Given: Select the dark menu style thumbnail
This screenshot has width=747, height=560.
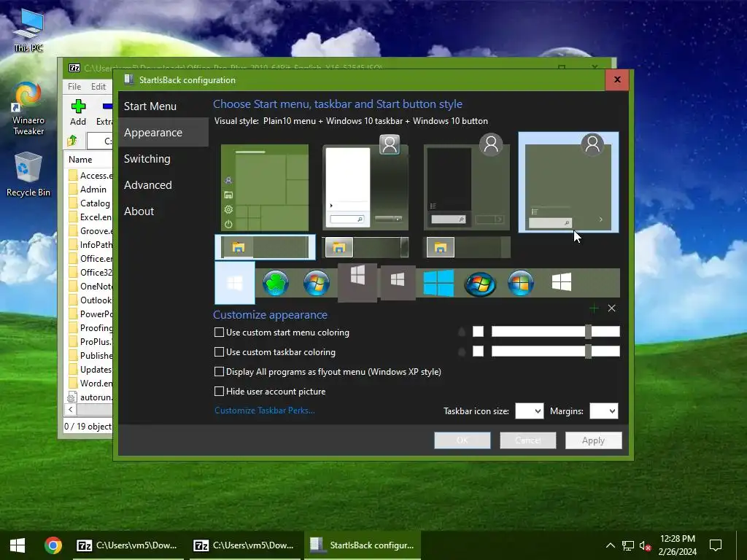Looking at the screenshot, I should 466,183.
